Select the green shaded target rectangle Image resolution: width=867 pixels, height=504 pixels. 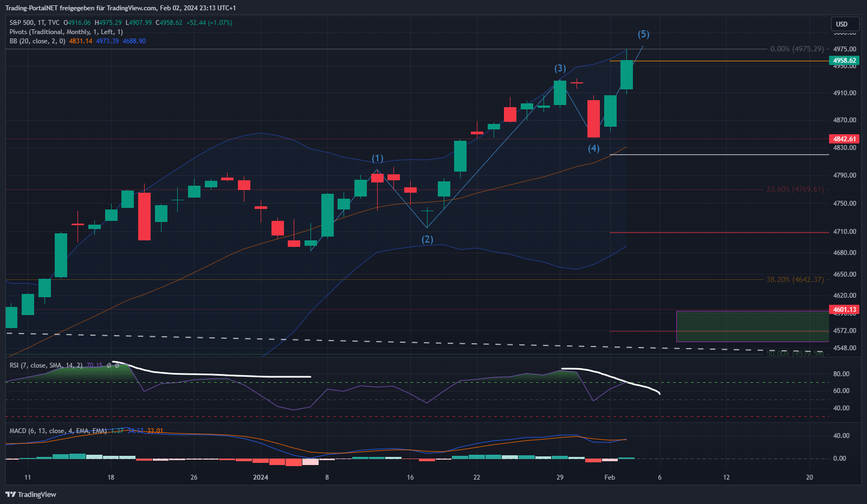pos(752,326)
